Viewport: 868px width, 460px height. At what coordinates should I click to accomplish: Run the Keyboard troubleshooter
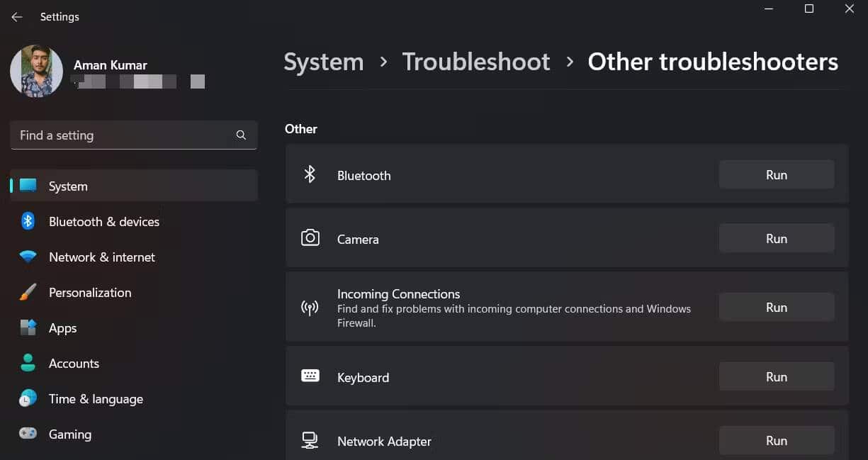click(776, 377)
